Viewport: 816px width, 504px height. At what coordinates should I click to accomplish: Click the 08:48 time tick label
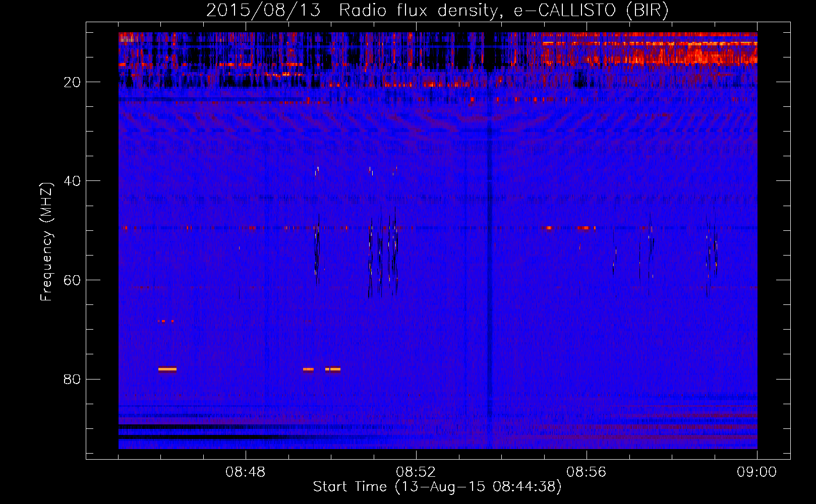[246, 472]
